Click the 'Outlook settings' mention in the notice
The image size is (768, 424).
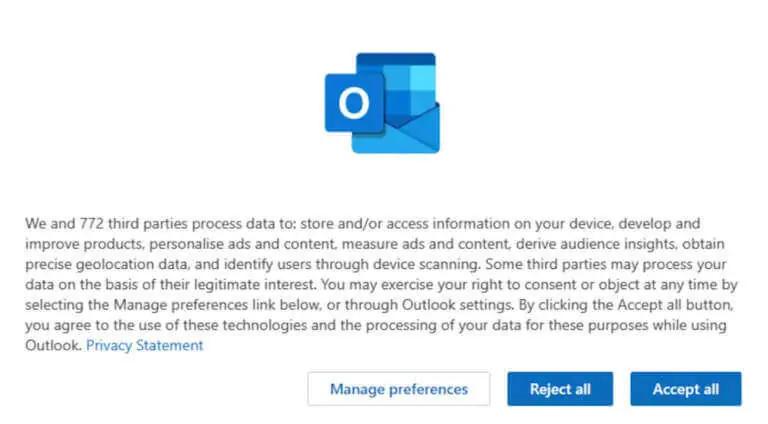(x=457, y=305)
